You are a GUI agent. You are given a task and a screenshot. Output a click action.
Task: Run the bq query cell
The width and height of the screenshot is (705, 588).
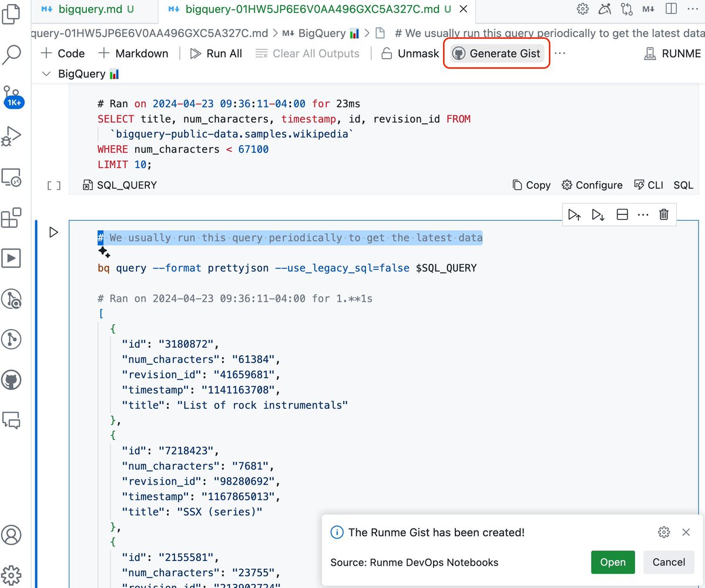tap(53, 233)
